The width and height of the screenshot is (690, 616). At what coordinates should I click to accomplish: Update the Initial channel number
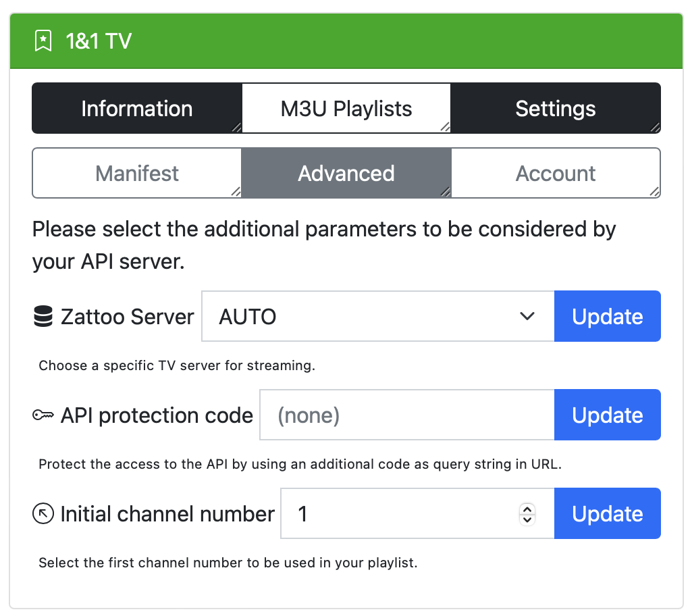point(607,513)
